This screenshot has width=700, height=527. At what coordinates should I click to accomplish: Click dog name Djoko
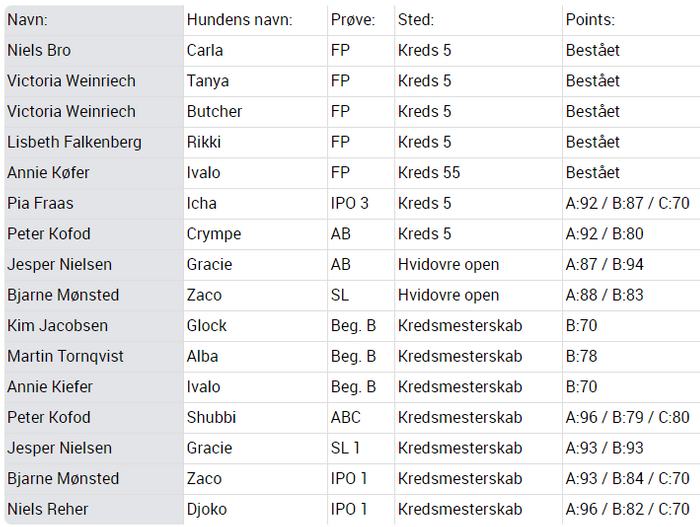[207, 509]
